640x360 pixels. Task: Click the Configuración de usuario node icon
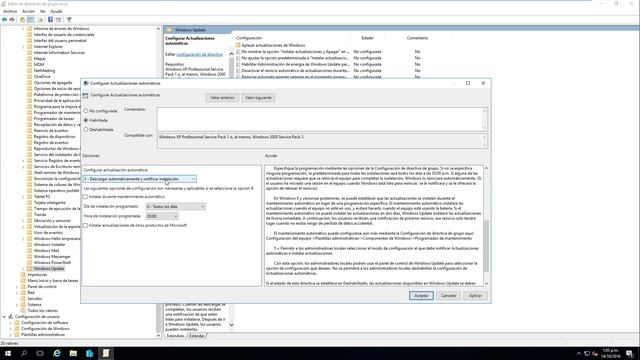tap(11, 317)
